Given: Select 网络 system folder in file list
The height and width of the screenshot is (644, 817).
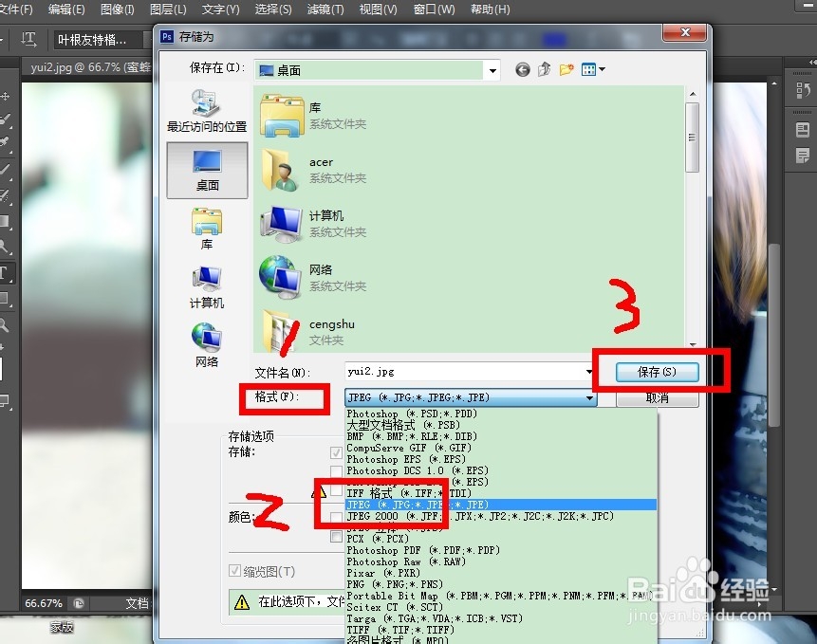Looking at the screenshot, I should (314, 278).
